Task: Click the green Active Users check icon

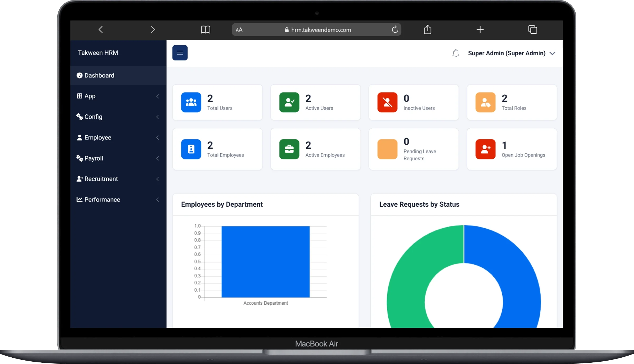Action: (289, 102)
